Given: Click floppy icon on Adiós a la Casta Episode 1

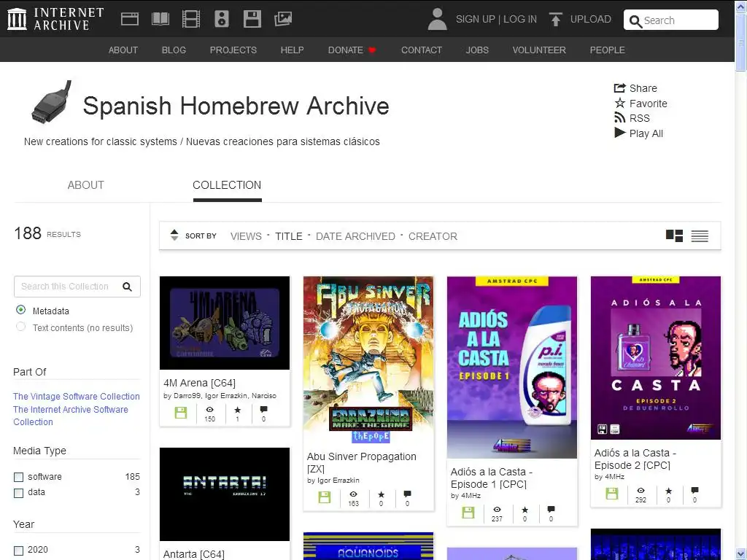Looking at the screenshot, I should pyautogui.click(x=468, y=513).
